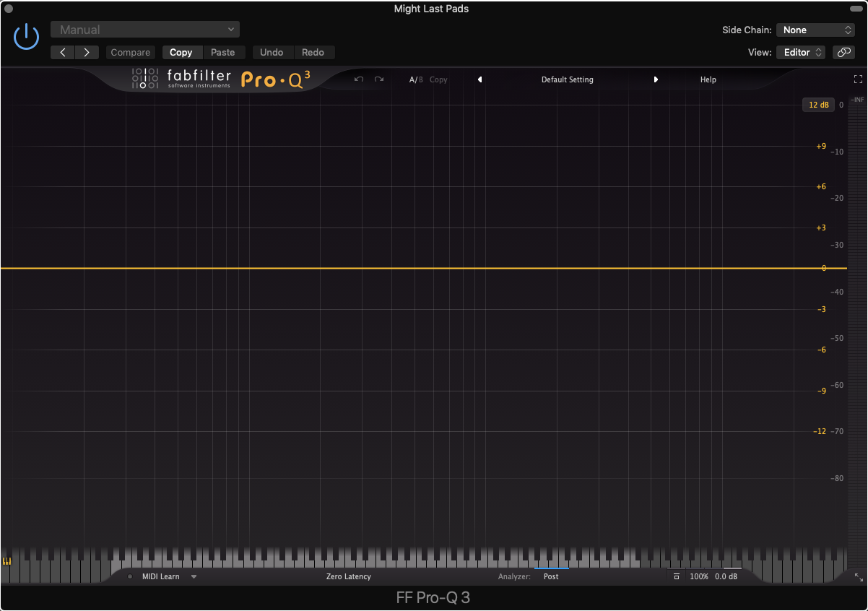868x611 pixels.
Task: Toggle the Post analyzer button
Action: (x=551, y=576)
